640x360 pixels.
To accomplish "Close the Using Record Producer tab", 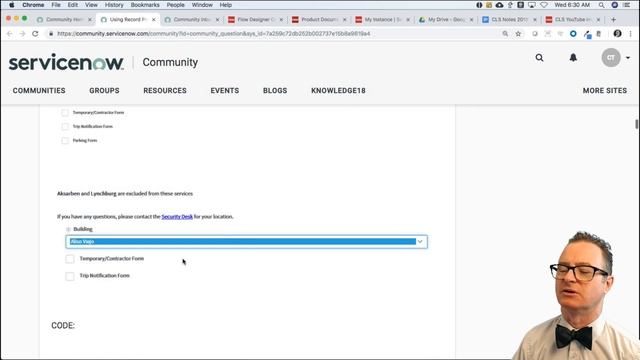I will tap(153, 20).
